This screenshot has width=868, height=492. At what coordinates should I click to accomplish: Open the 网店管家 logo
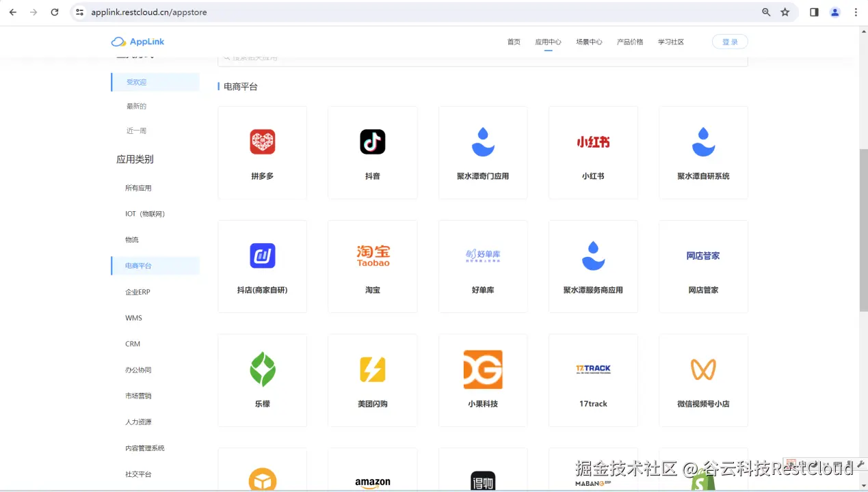pos(703,256)
